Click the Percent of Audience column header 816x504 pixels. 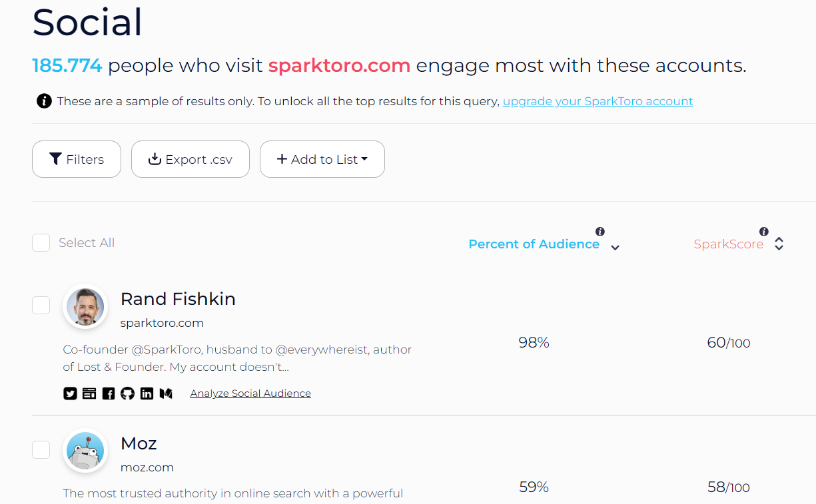click(x=534, y=244)
